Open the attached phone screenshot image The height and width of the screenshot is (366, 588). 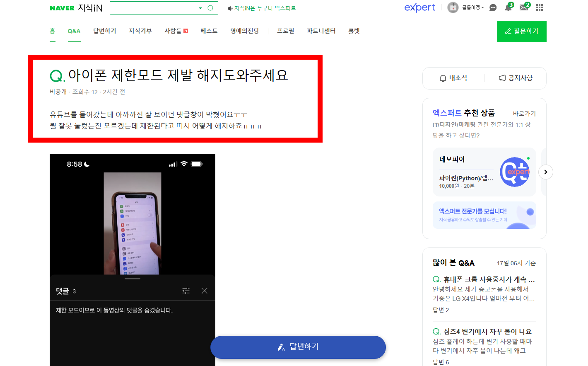tap(133, 260)
